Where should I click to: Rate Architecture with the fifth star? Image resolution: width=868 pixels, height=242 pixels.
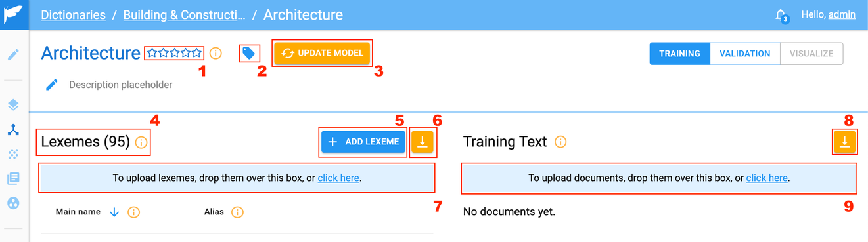pyautogui.click(x=196, y=53)
